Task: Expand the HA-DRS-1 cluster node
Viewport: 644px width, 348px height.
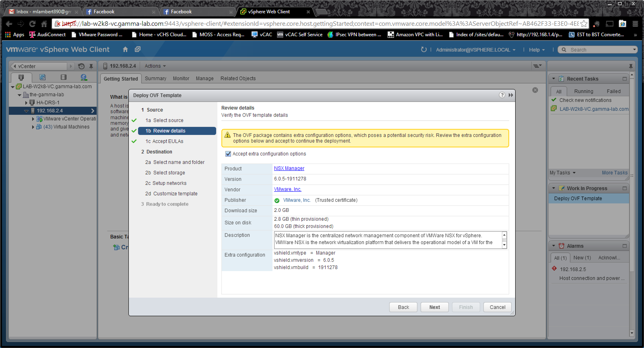Action: [x=26, y=103]
